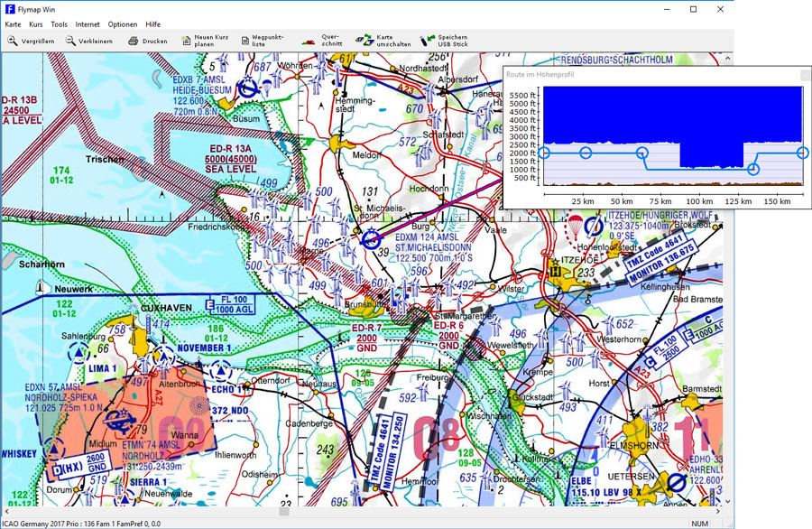Click the TMZ MONITOR 134.250 label
This screenshot has width=812, height=529.
[388, 450]
